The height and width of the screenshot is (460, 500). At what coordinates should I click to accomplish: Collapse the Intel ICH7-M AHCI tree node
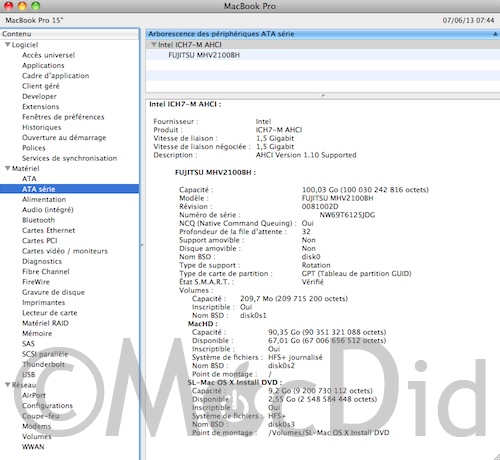[153, 44]
